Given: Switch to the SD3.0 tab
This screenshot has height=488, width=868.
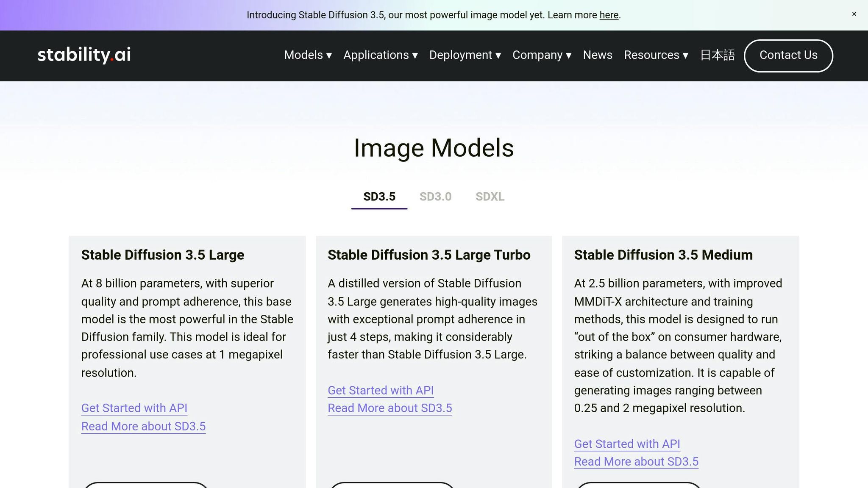Looking at the screenshot, I should [435, 197].
